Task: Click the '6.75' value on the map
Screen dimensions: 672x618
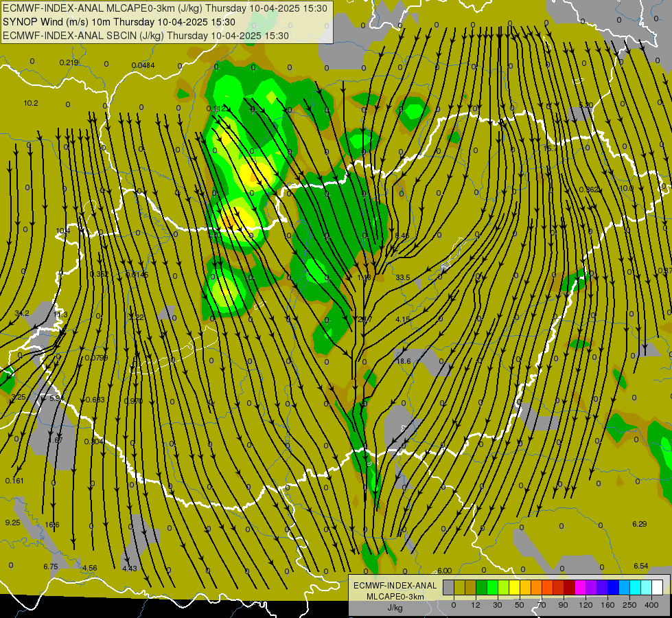Action: [51, 566]
